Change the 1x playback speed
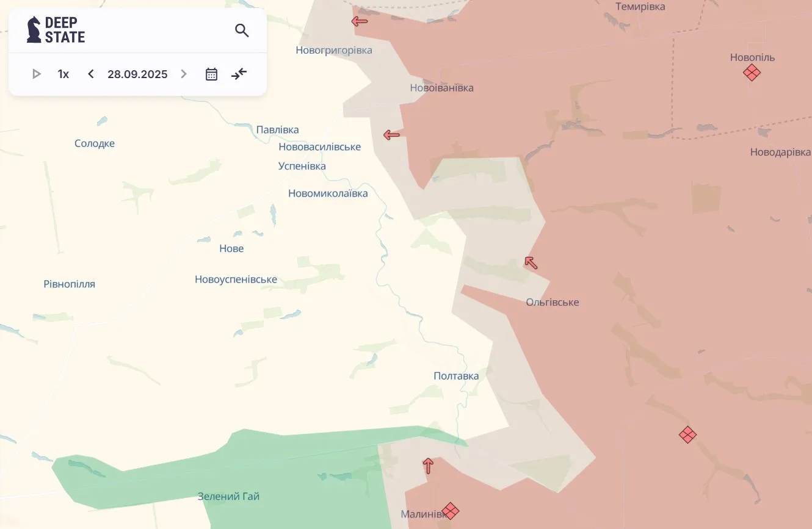 coord(63,74)
